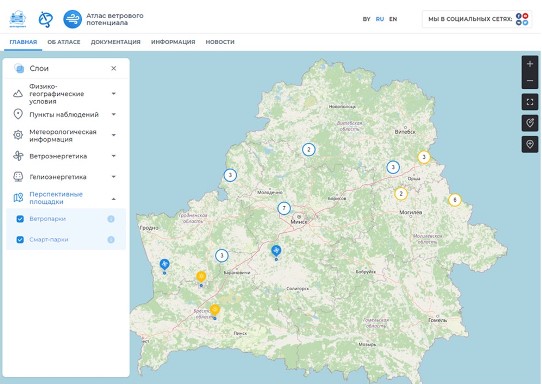542x384 pixels.
Task: Expand Метеорологическая информация section
Action: coord(113,135)
